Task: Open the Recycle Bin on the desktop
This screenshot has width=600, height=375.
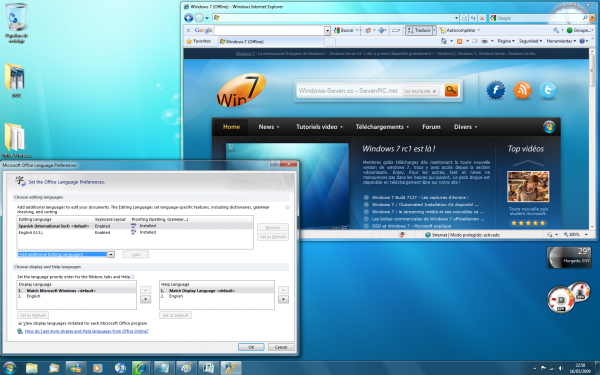Action: click(x=16, y=22)
